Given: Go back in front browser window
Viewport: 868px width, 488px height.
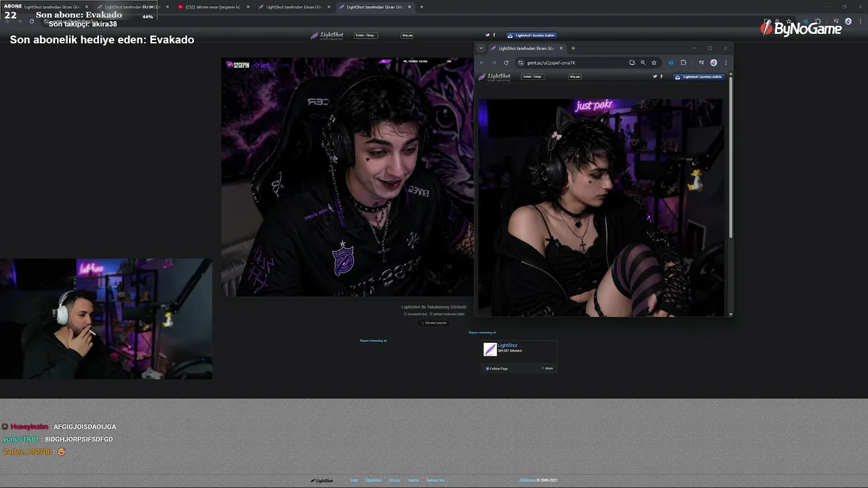Looking at the screenshot, I should (x=482, y=62).
